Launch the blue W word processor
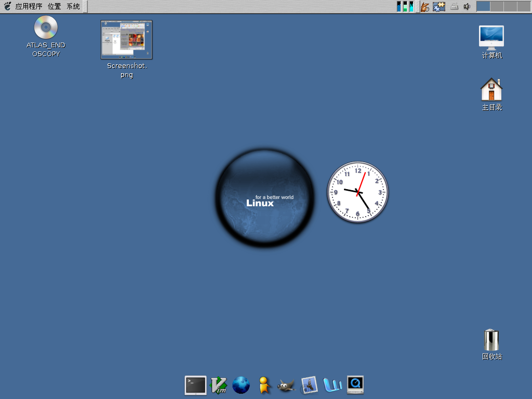This screenshot has width=532, height=399. click(x=332, y=385)
